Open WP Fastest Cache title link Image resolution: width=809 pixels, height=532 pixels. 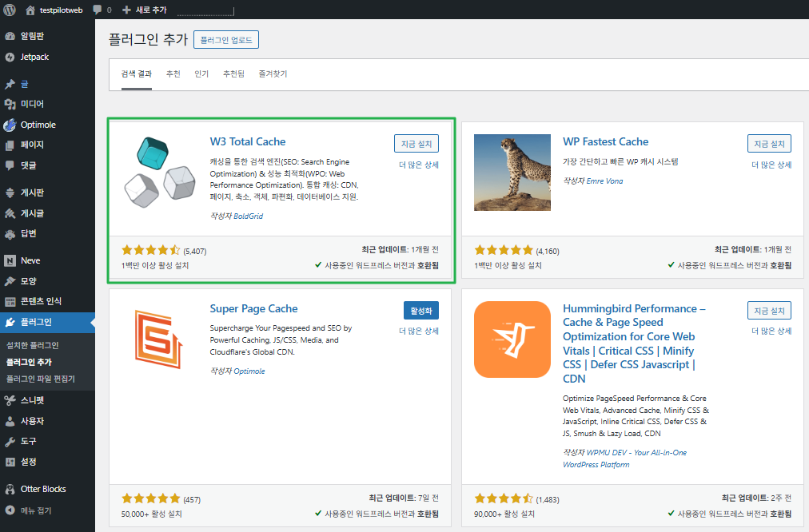(x=605, y=141)
